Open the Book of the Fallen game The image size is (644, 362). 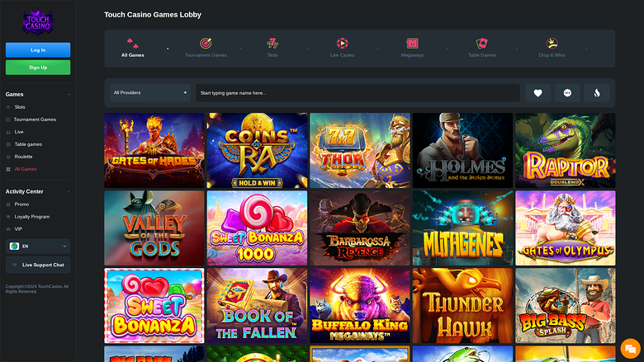[257, 305]
